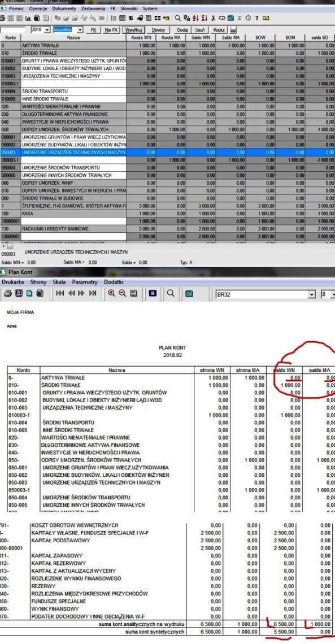The width and height of the screenshot is (335, 644).
Task: Click the Dodaj button
Action: pos(182,30)
